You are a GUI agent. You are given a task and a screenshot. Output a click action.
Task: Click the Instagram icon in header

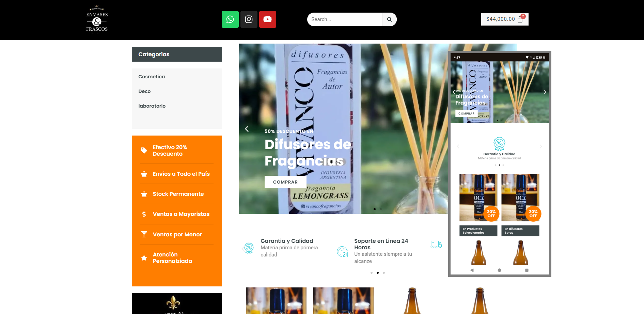point(249,19)
